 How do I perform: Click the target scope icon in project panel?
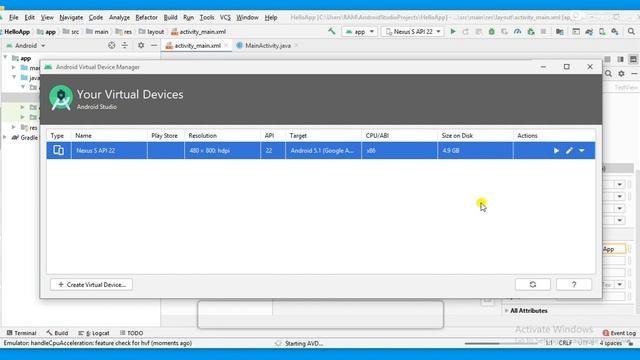(x=111, y=45)
